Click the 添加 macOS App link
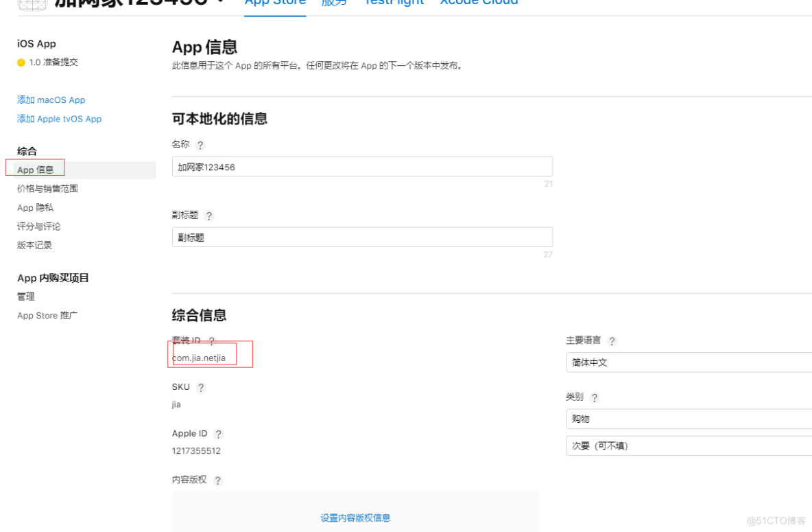 click(x=51, y=100)
